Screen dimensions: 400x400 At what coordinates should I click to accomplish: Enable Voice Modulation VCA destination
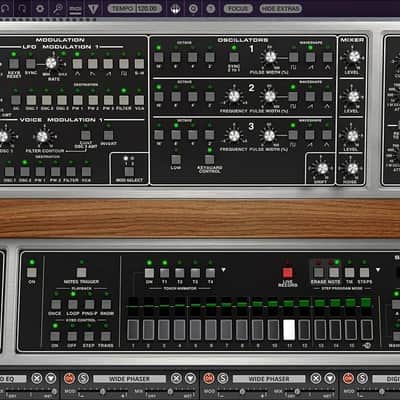click(86, 172)
